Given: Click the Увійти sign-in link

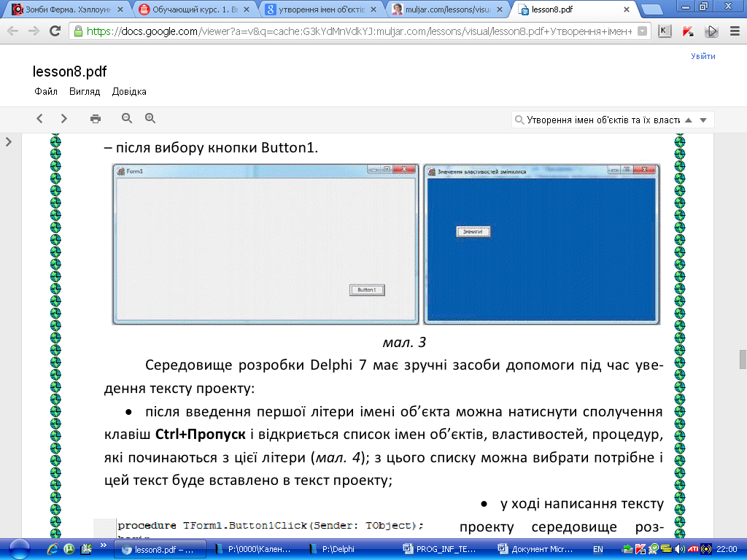Looking at the screenshot, I should [703, 56].
